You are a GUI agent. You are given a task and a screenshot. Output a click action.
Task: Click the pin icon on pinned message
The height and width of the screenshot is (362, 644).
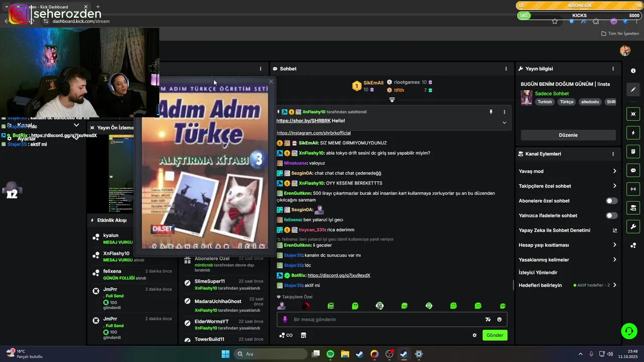[x=491, y=112]
